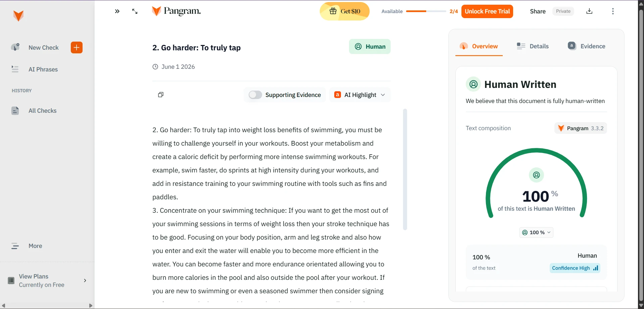Click the orange New Check plus icon
644x309 pixels.
coord(77,48)
